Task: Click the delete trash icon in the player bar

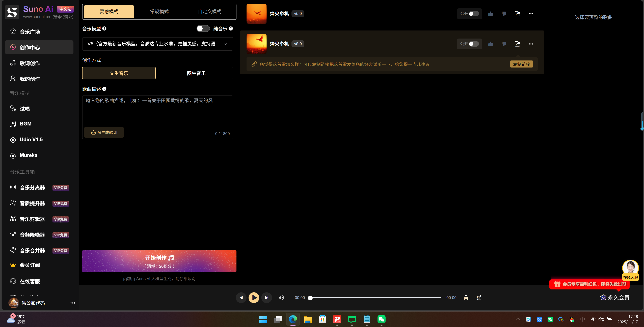Action: [466, 298]
